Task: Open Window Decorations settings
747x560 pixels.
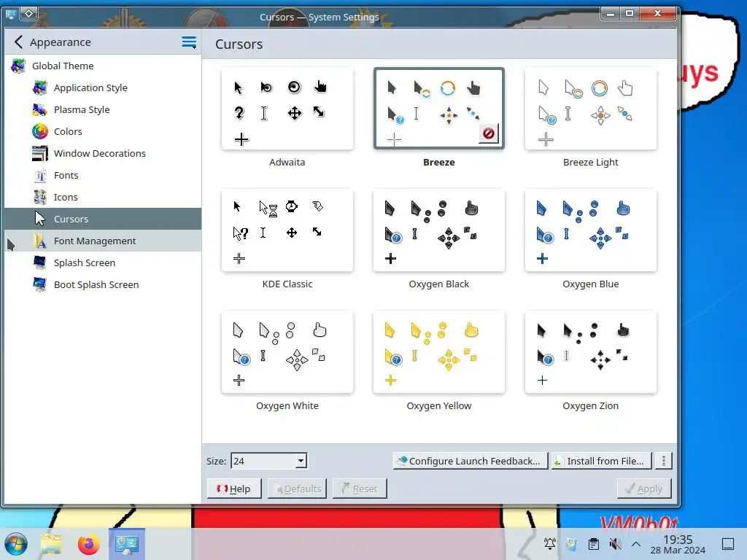Action: point(103,153)
